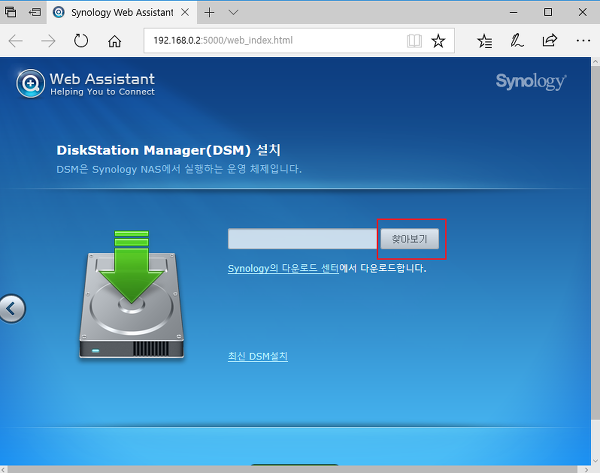Image resolution: width=600 pixels, height=473 pixels.
Task: Close the Synology Web Assistant tab
Action: 185,12
